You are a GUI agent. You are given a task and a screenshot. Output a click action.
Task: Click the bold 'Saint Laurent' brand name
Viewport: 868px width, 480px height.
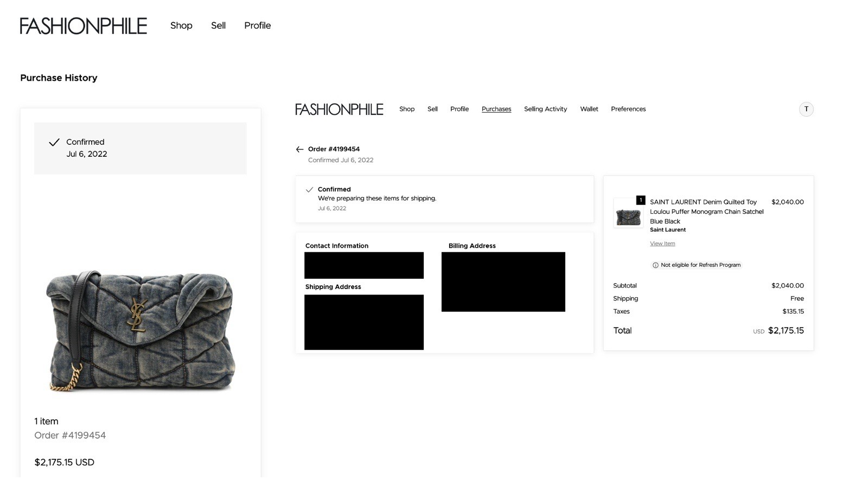(x=668, y=230)
